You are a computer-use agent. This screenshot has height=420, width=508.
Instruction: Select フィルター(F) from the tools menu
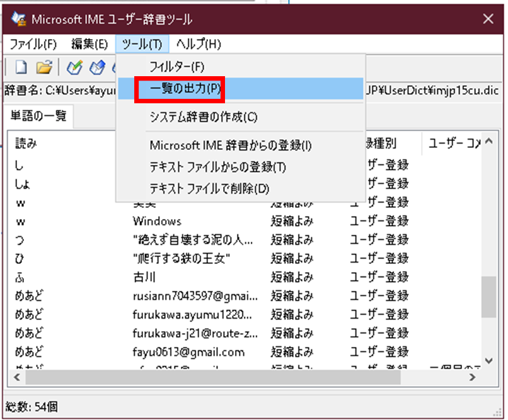coord(177,65)
